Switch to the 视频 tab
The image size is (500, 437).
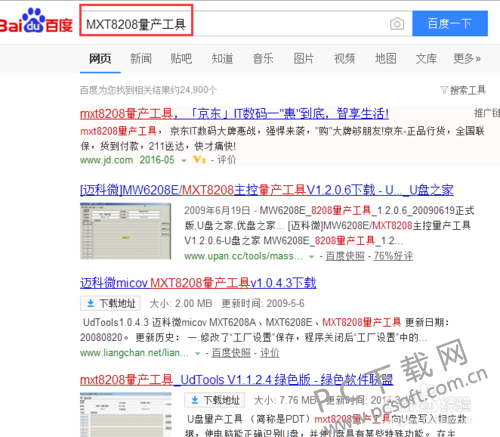point(345,59)
